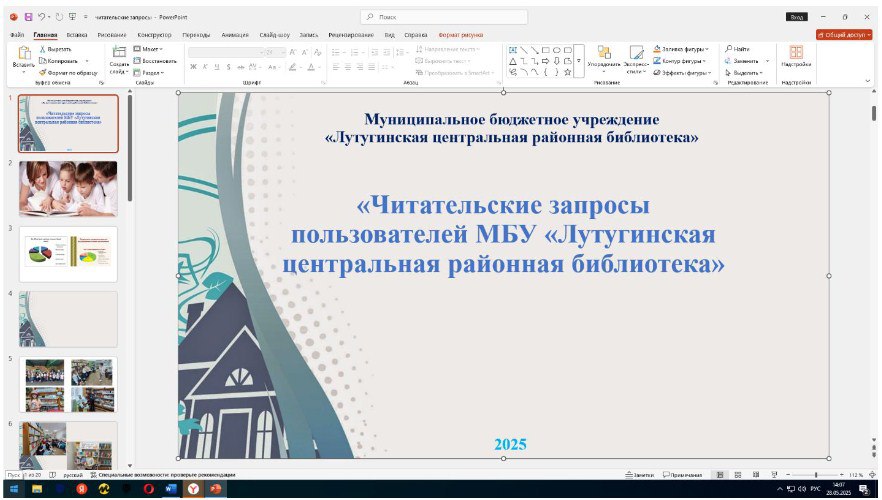882x500 pixels.
Task: Open the font name combo box
Action: pyautogui.click(x=226, y=52)
